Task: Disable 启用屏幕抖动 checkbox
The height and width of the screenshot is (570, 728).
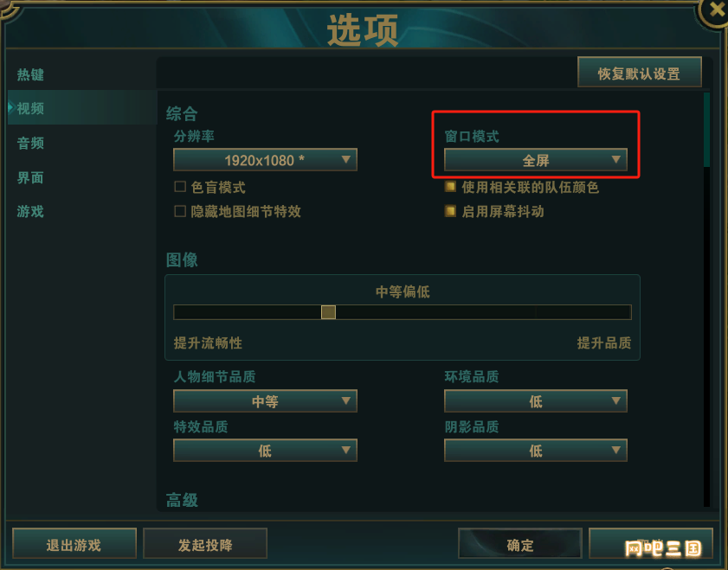Action: click(x=450, y=212)
